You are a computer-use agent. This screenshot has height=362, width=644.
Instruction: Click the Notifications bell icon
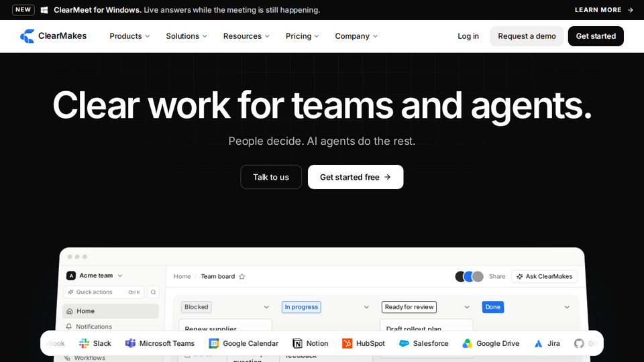[x=68, y=326]
